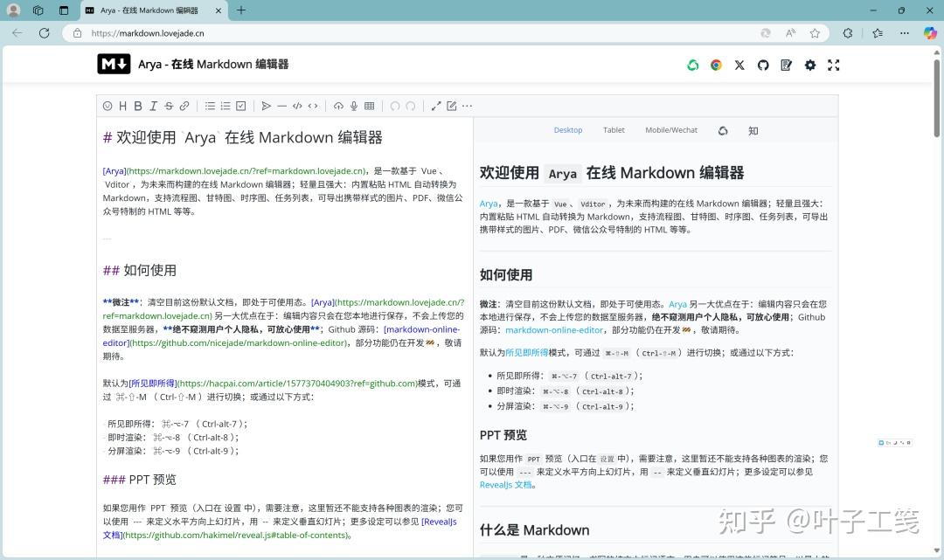Insert a horizontal divider line

[281, 106]
